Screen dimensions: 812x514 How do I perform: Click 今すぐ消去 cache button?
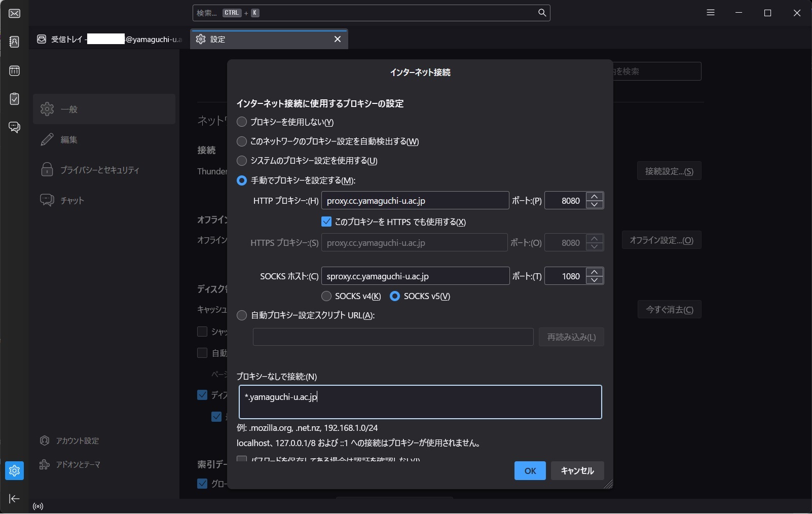click(x=670, y=310)
